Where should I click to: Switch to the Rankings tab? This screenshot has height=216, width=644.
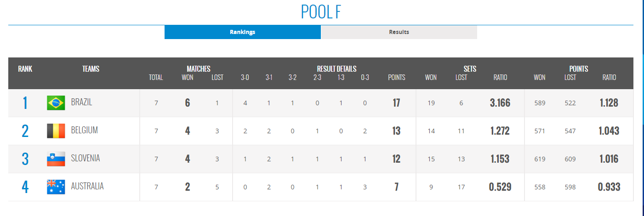tap(242, 32)
